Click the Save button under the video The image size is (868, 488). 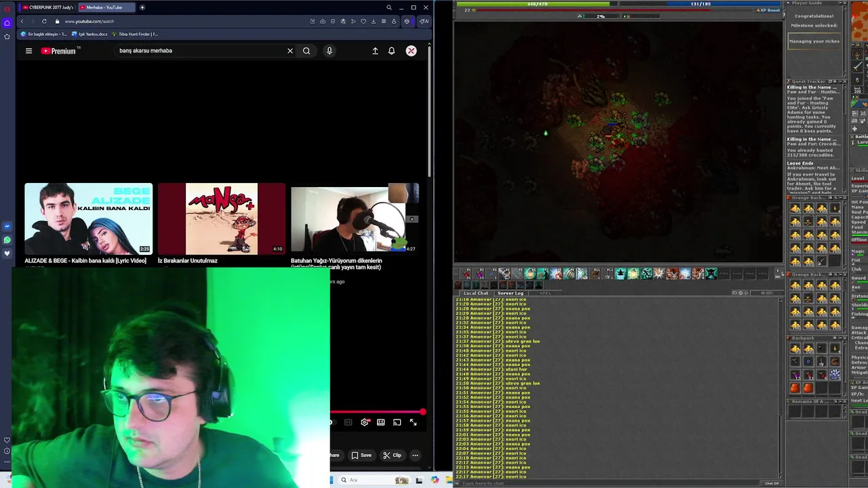361,455
